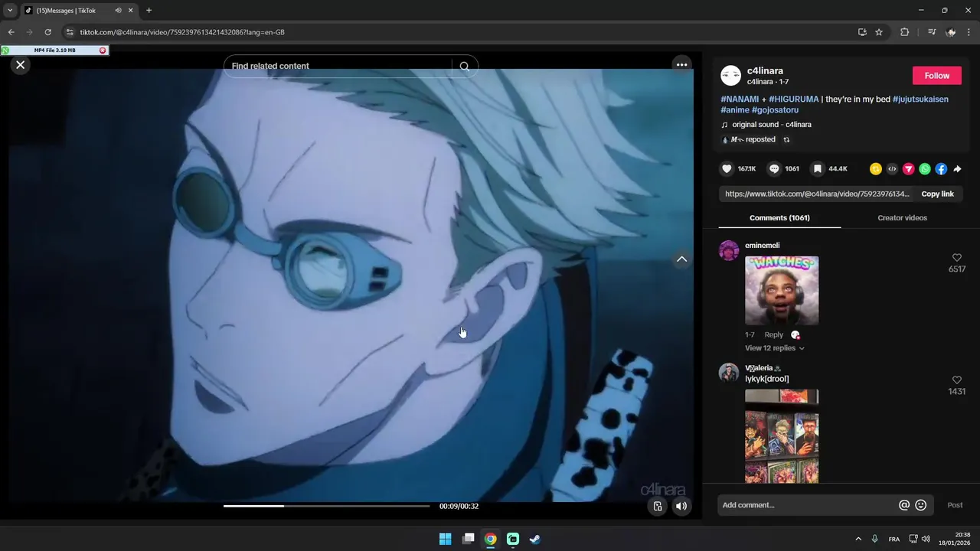
Task: Open Chrome extensions puzzle icon
Action: click(x=904, y=32)
